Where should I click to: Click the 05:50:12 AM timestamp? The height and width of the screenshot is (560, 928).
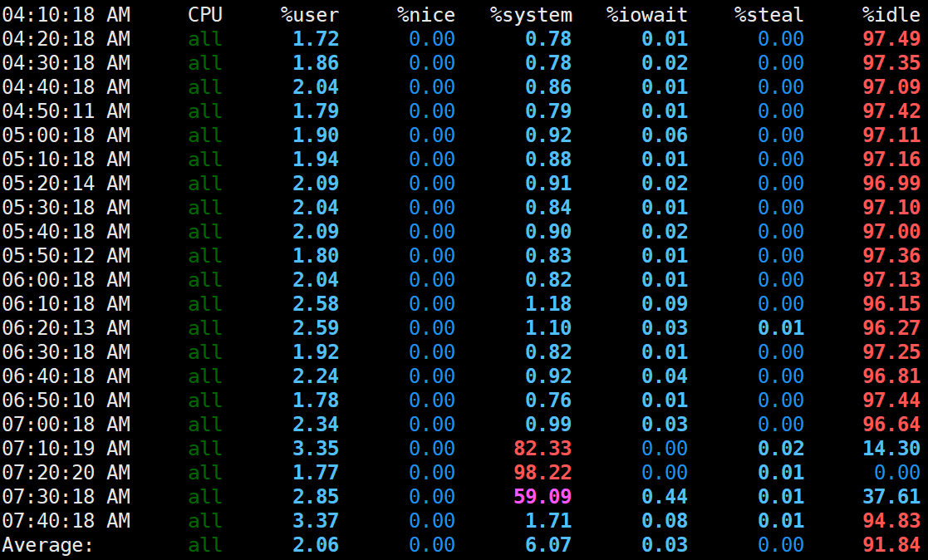tap(66, 256)
